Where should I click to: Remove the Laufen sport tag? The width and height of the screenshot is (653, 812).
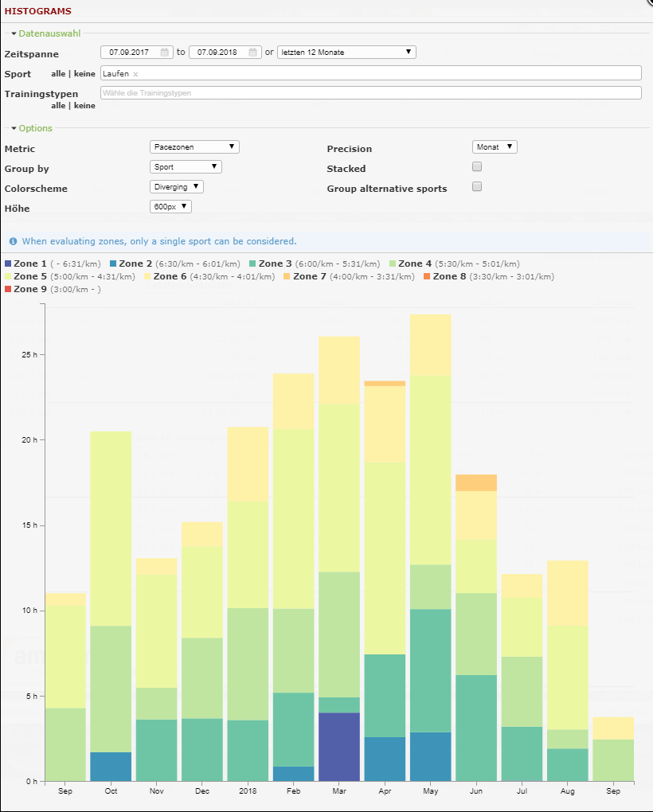(135, 74)
